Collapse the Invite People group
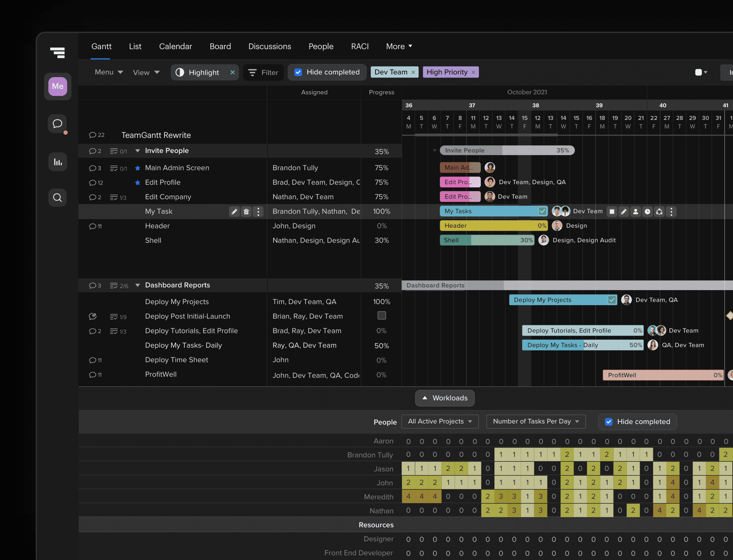The height and width of the screenshot is (560, 733). point(137,151)
